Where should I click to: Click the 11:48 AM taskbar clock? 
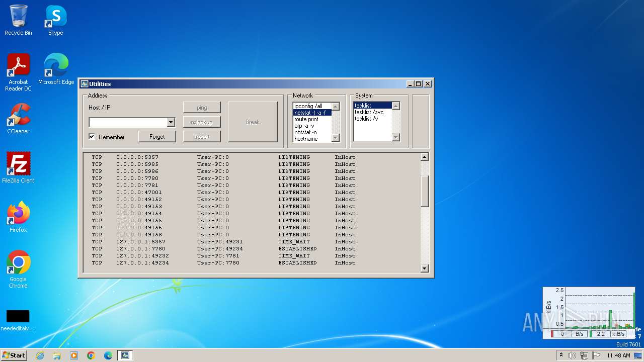pyautogui.click(x=618, y=355)
